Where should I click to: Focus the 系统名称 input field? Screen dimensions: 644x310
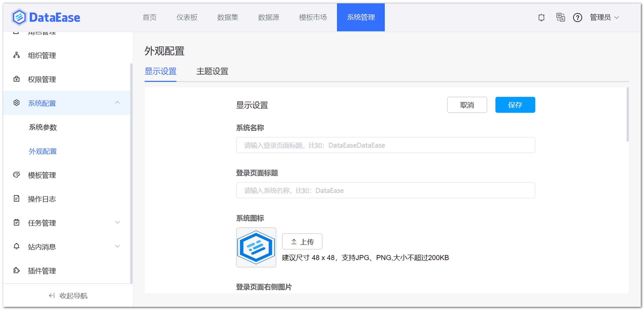385,145
